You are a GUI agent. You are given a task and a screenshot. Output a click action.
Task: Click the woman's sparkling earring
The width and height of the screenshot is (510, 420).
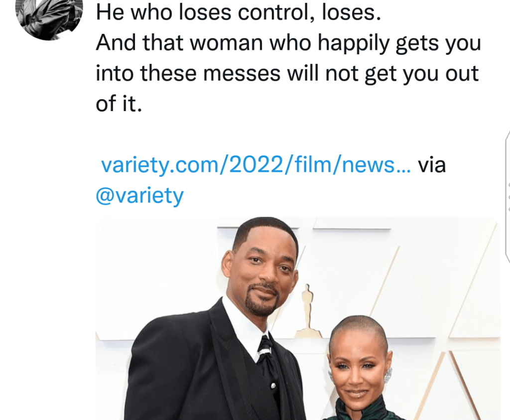point(387,375)
